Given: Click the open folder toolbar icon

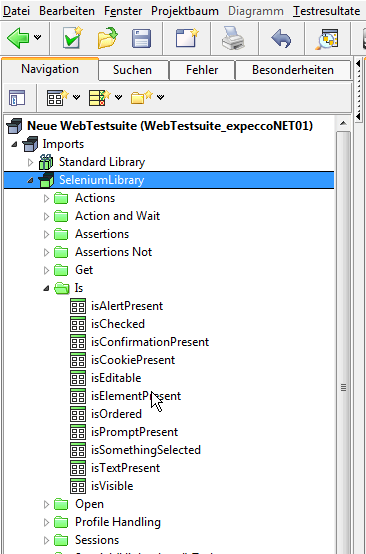Looking at the screenshot, I should 108,38.
